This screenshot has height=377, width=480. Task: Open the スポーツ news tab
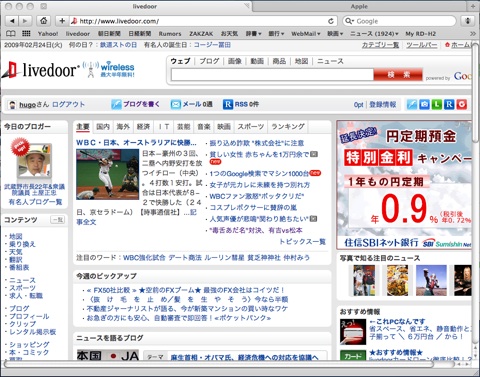[x=251, y=127]
